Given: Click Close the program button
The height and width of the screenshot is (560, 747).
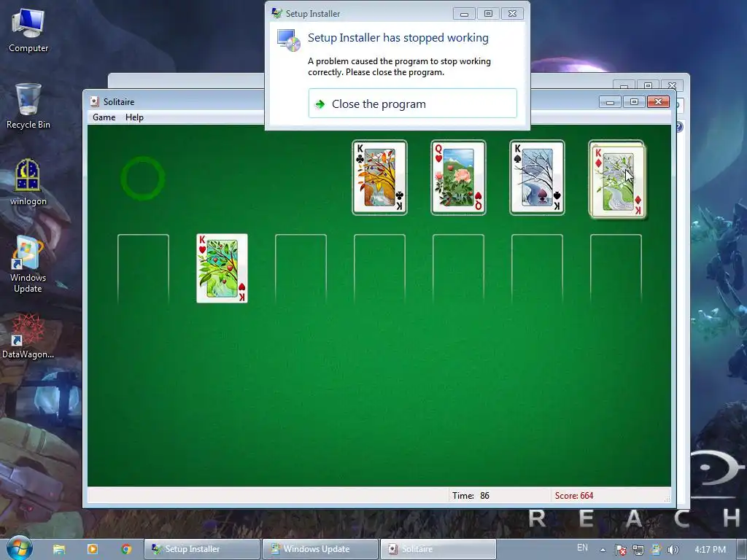Looking at the screenshot, I should [413, 104].
